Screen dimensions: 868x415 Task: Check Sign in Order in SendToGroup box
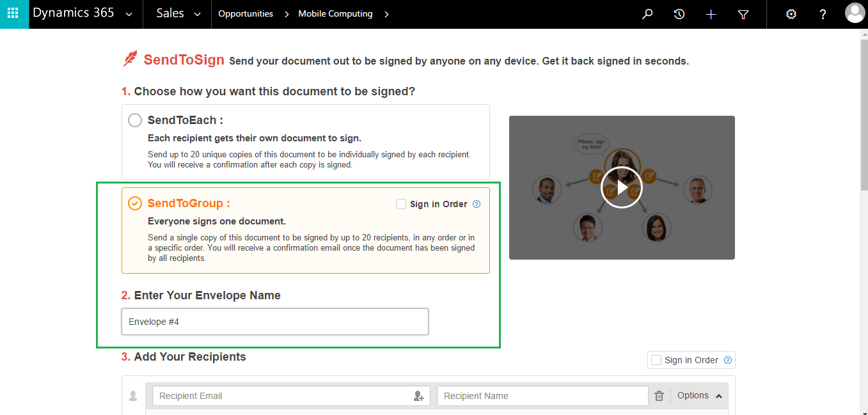click(x=401, y=204)
